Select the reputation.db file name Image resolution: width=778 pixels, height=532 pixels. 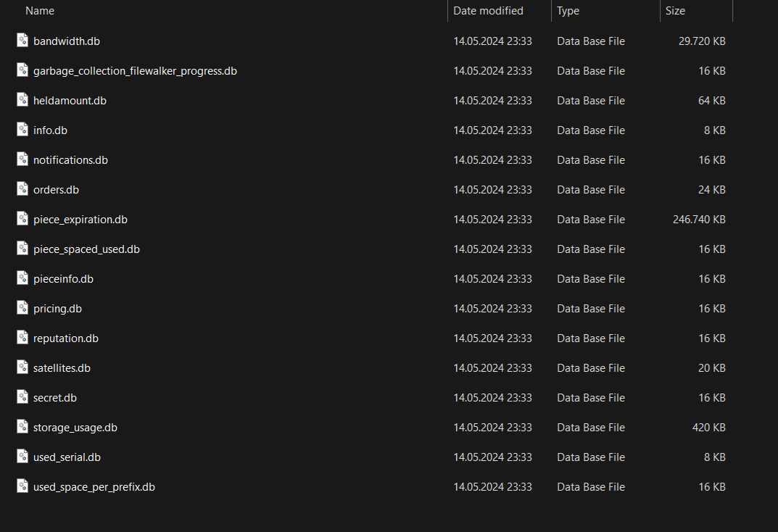[66, 338]
